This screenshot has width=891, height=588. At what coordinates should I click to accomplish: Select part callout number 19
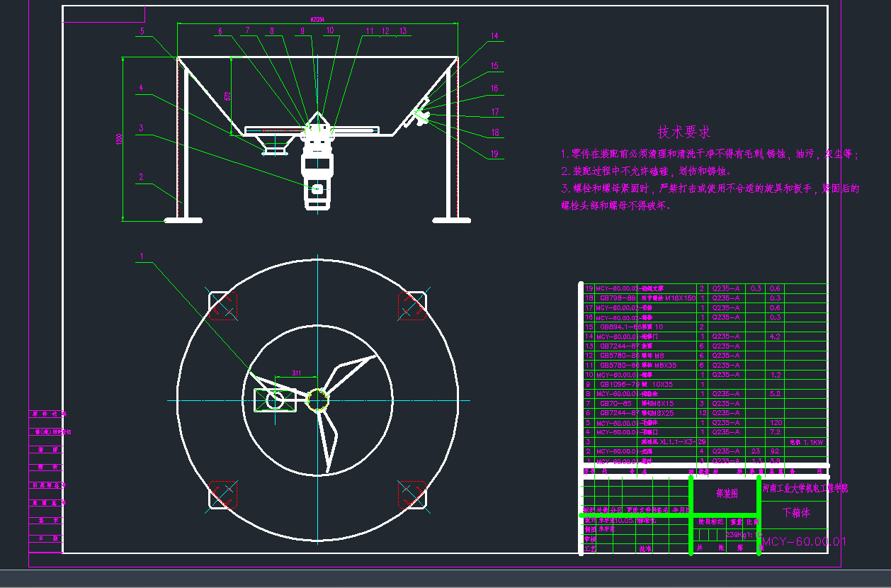[x=494, y=154]
